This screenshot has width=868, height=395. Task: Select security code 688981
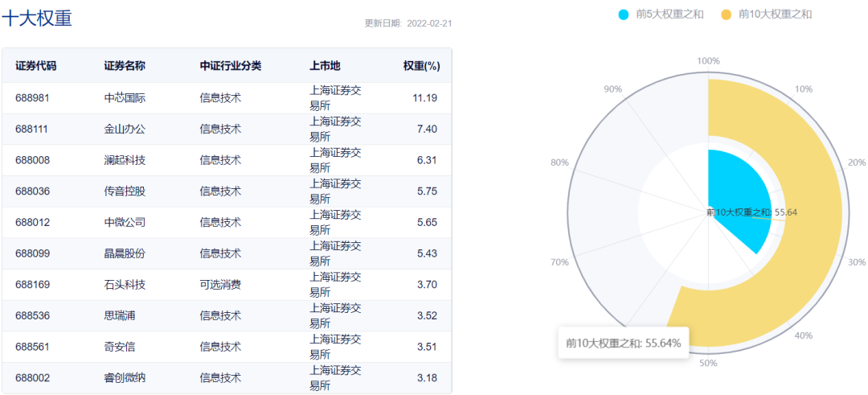point(33,98)
